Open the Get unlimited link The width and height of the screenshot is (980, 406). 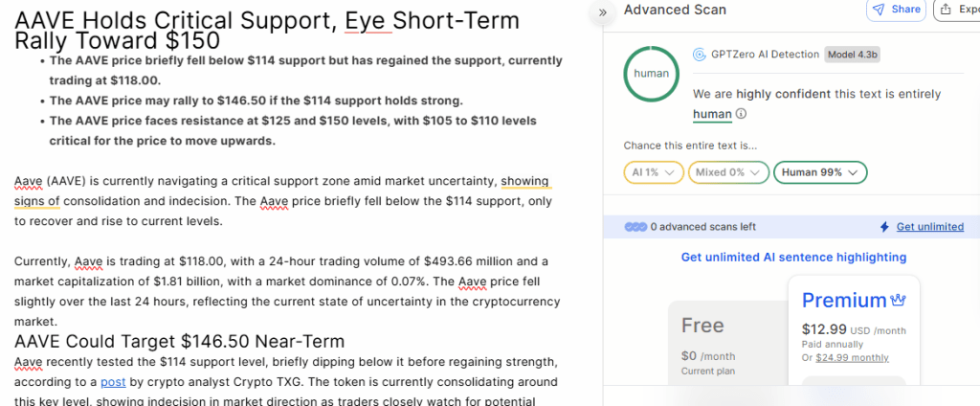929,227
